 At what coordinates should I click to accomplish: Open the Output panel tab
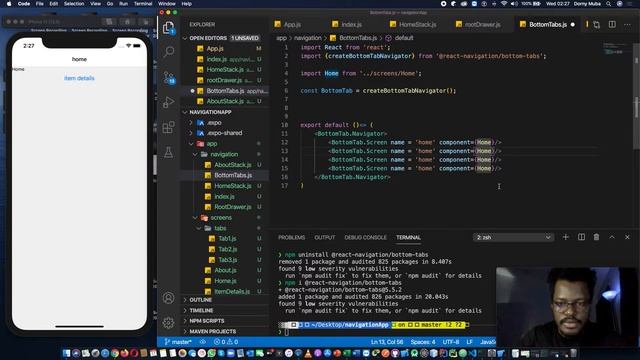(x=324, y=238)
